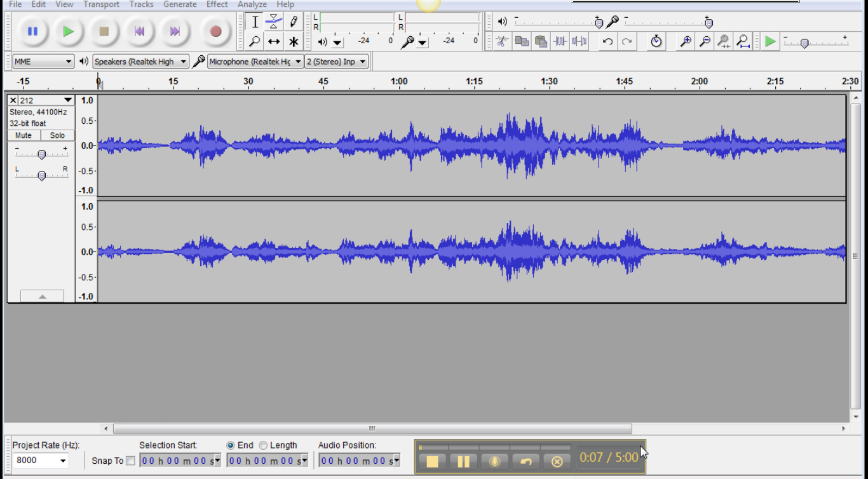The width and height of the screenshot is (868, 479).
Task: Close track 212 with the X
Action: coord(13,100)
